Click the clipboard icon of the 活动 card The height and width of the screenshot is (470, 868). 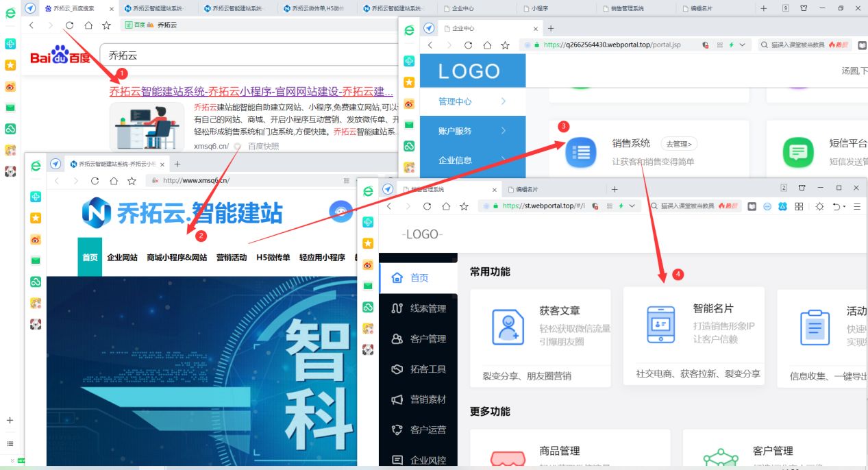(815, 327)
